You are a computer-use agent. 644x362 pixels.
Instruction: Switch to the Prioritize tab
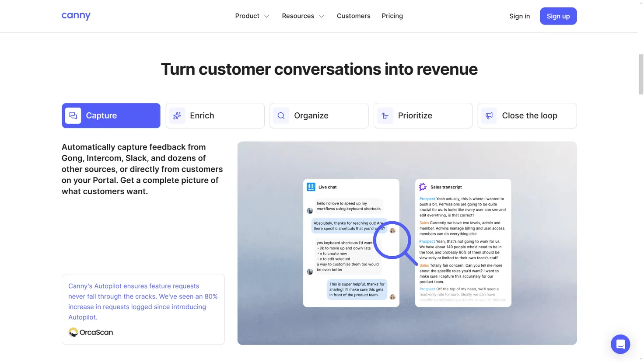423,115
